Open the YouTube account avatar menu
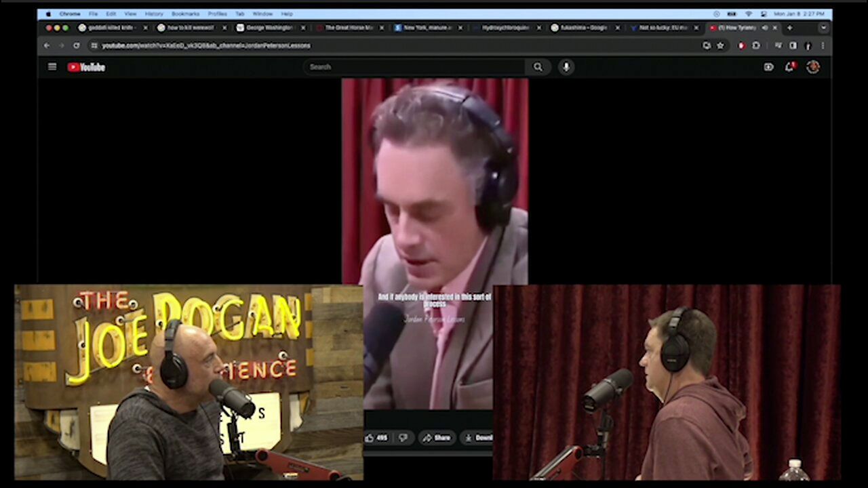The width and height of the screenshot is (868, 488). click(x=813, y=66)
